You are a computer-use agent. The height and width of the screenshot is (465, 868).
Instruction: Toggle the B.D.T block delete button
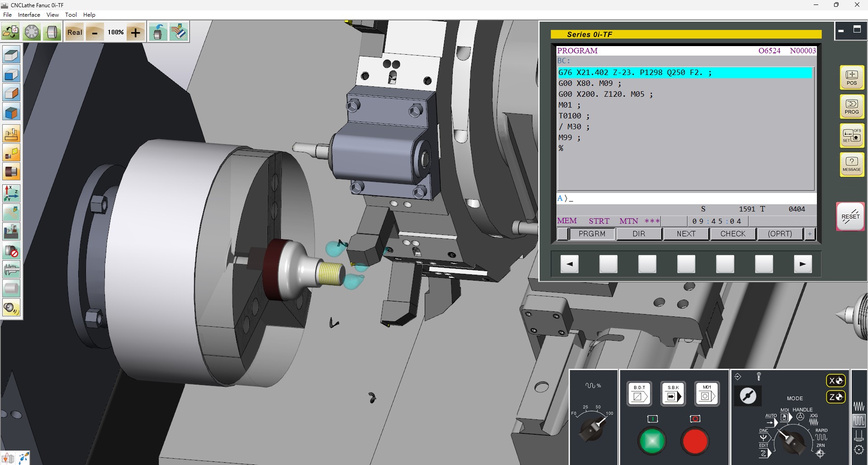[639, 394]
